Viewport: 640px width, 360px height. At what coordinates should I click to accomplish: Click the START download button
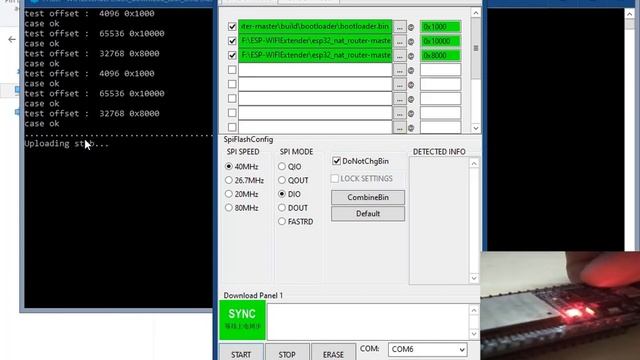click(x=241, y=353)
